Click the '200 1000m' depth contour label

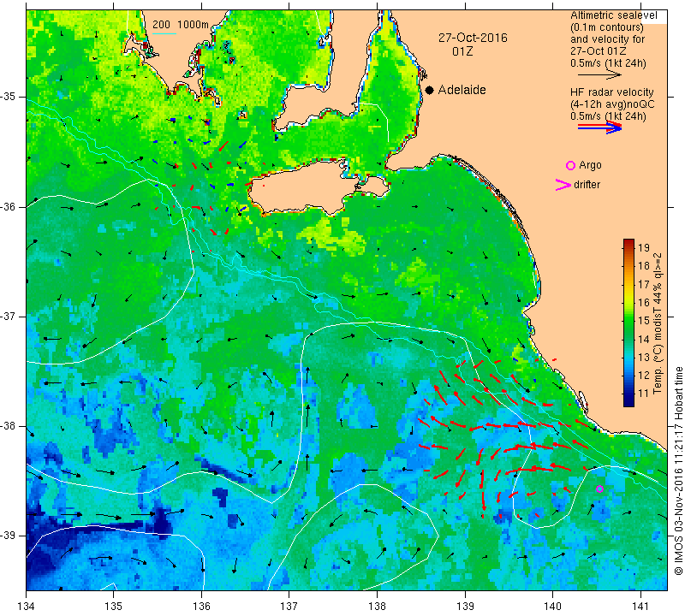click(181, 25)
